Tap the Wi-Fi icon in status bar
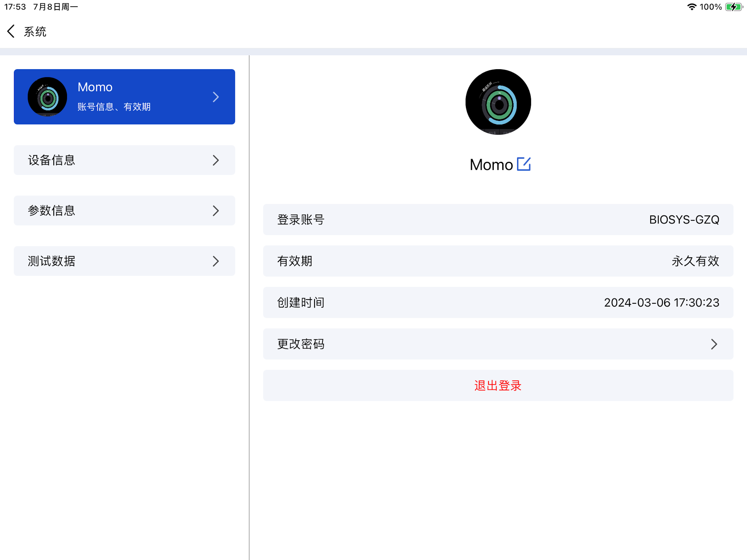The height and width of the screenshot is (560, 747). (691, 7)
